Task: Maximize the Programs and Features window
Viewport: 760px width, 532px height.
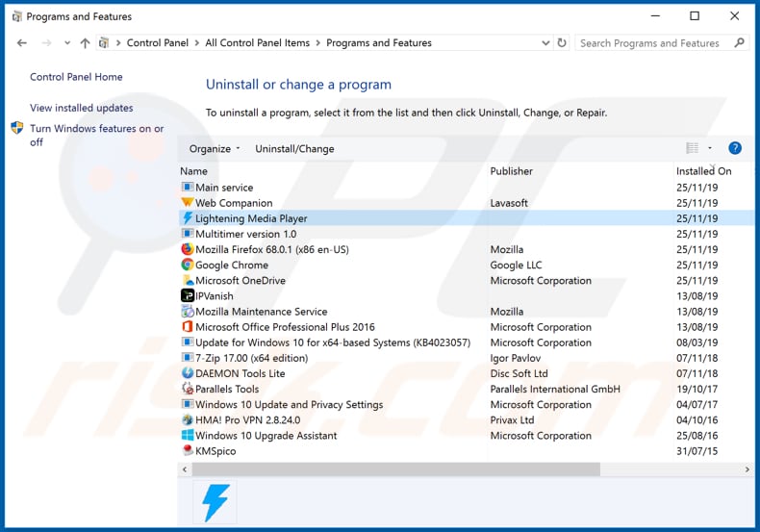Action: [695, 16]
